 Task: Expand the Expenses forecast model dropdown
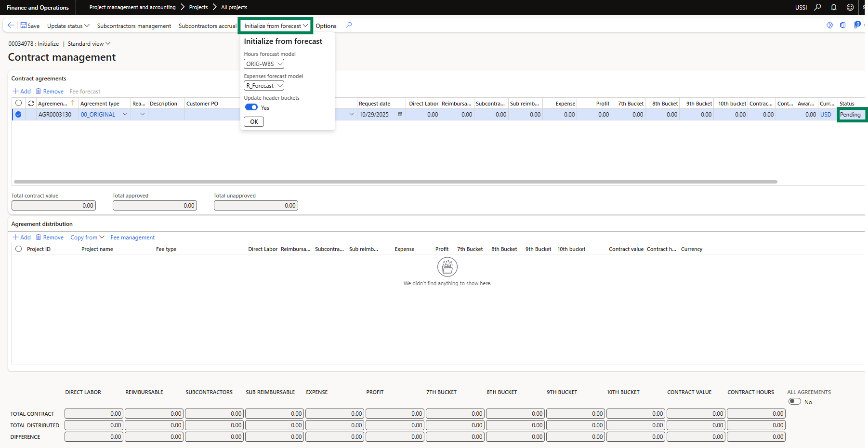pos(280,86)
